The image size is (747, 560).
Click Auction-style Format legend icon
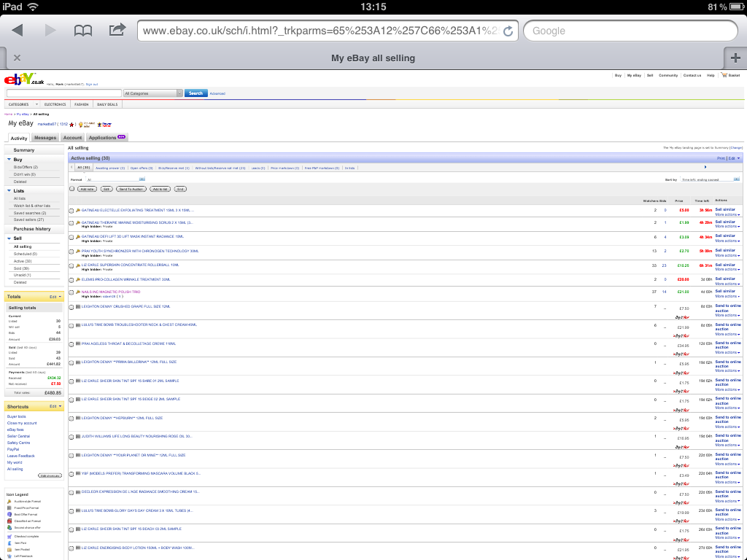point(9,502)
